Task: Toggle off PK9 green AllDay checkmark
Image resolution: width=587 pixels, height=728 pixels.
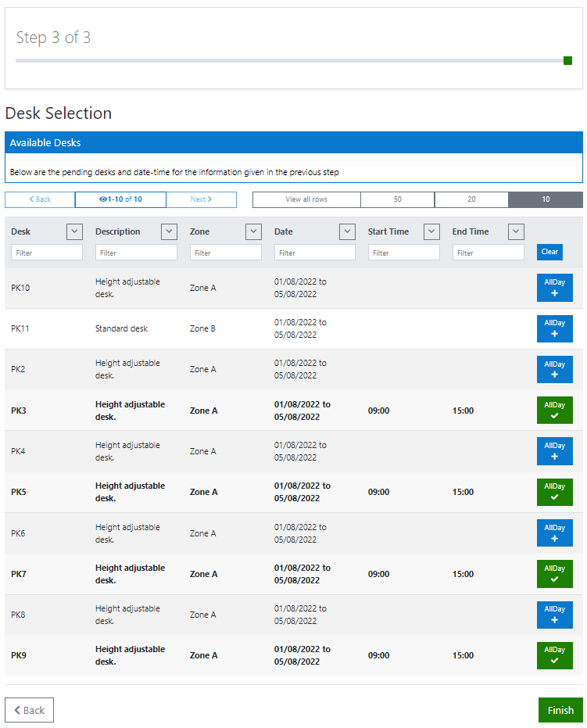Action: [x=554, y=655]
